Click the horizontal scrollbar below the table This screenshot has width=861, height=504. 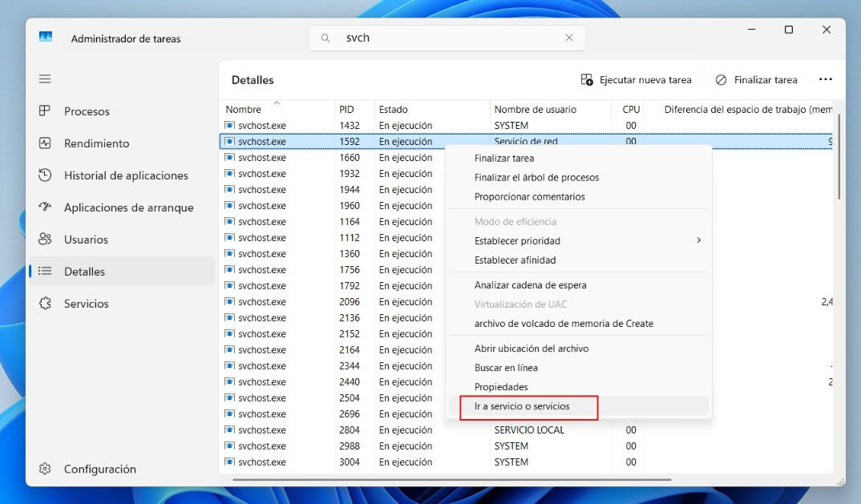click(x=451, y=479)
